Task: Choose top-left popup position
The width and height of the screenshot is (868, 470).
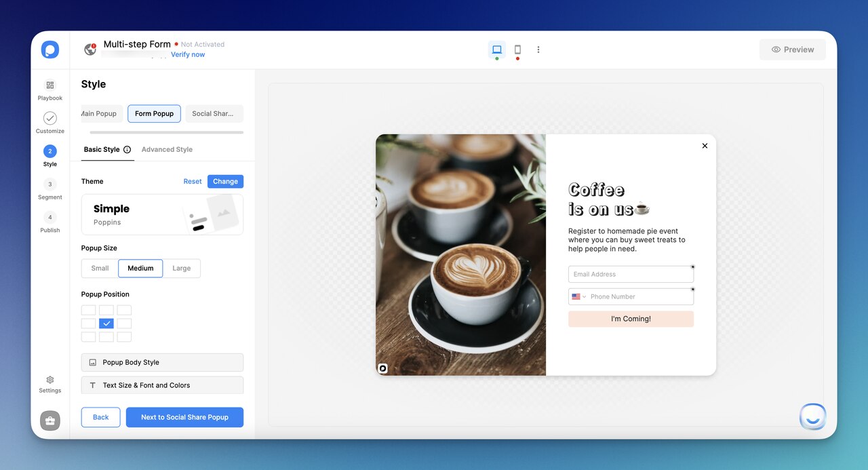Action: (89, 310)
